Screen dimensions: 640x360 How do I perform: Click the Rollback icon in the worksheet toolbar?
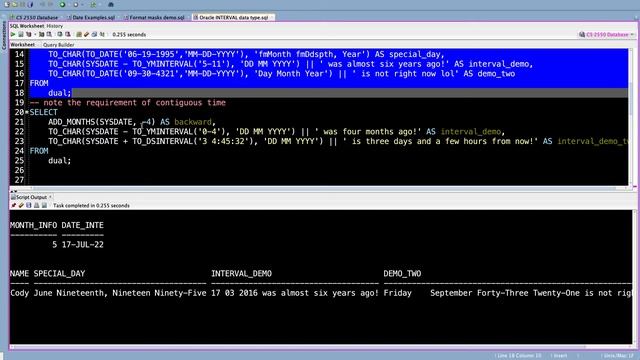68,35
